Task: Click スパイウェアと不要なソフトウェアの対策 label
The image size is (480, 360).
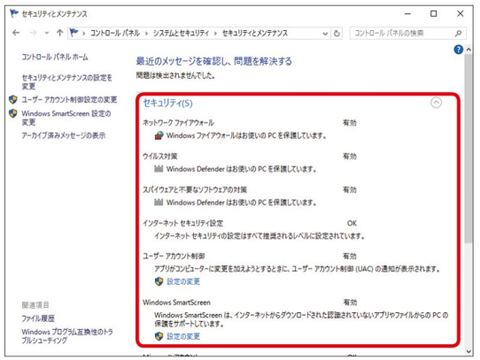Action: coord(195,190)
